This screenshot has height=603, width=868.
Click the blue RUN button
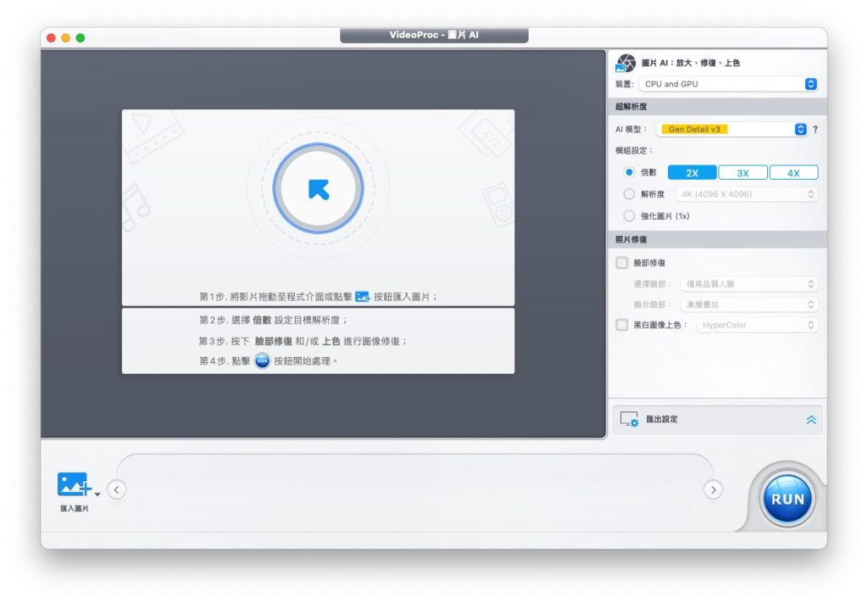click(x=787, y=500)
